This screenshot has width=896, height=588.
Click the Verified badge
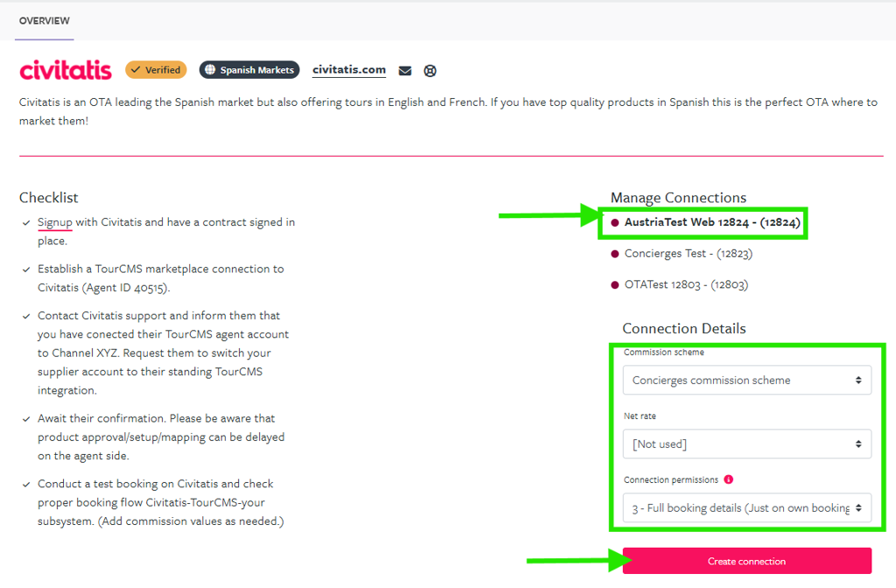click(x=156, y=70)
